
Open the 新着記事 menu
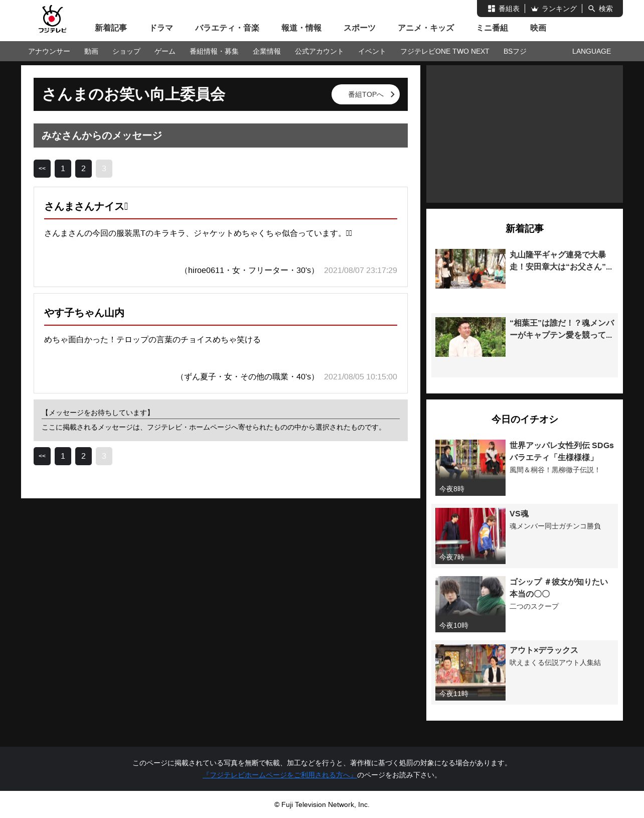(x=111, y=28)
